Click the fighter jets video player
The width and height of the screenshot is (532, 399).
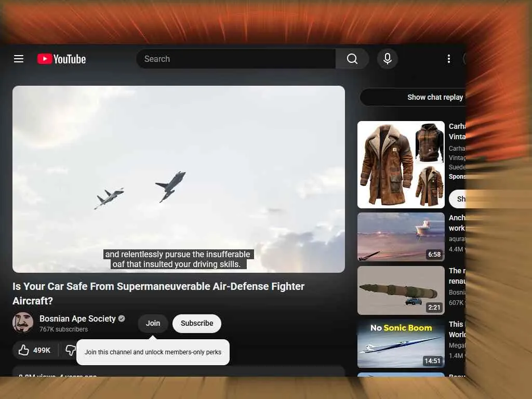click(179, 179)
